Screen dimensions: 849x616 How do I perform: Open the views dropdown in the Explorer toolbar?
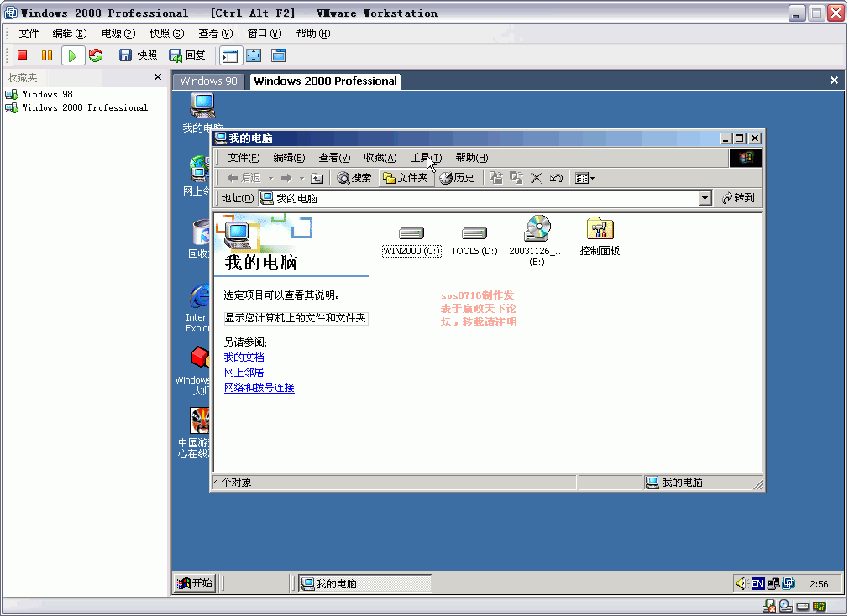(x=584, y=178)
